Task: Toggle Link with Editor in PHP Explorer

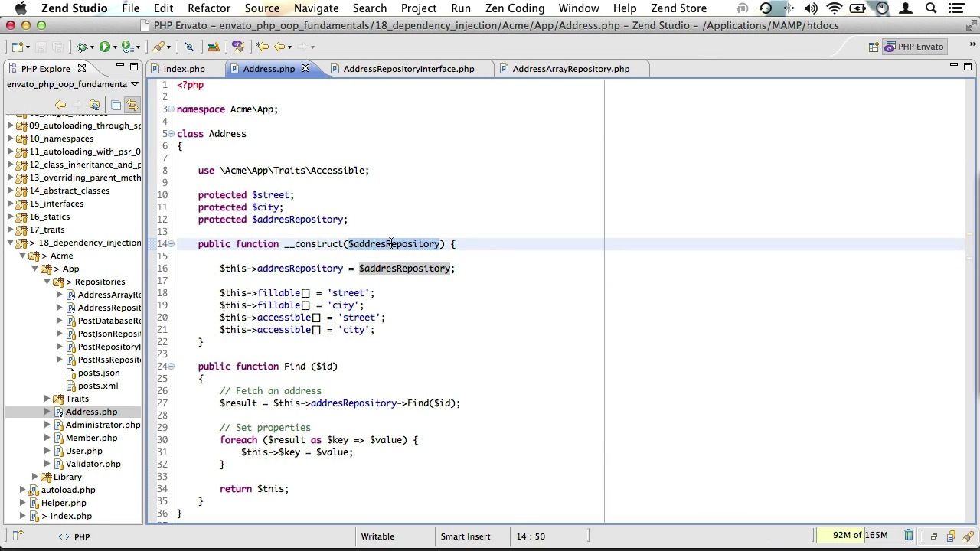Action: (132, 105)
